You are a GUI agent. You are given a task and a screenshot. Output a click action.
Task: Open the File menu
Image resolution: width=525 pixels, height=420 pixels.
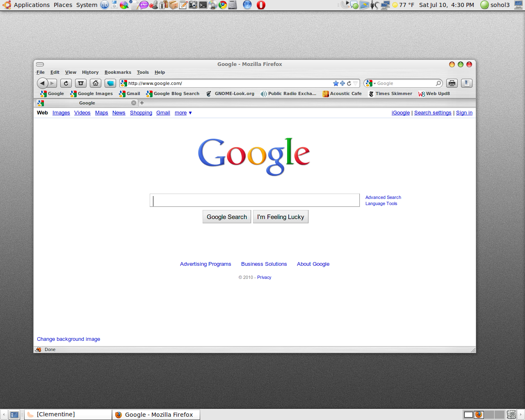(x=41, y=72)
